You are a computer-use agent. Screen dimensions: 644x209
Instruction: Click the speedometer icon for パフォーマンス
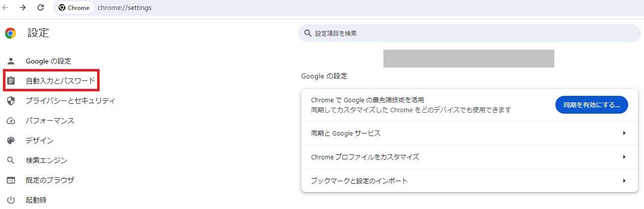click(x=11, y=121)
